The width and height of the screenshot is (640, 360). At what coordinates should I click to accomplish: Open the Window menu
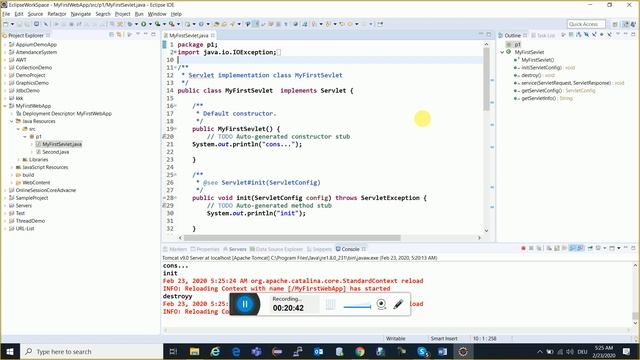point(157,14)
